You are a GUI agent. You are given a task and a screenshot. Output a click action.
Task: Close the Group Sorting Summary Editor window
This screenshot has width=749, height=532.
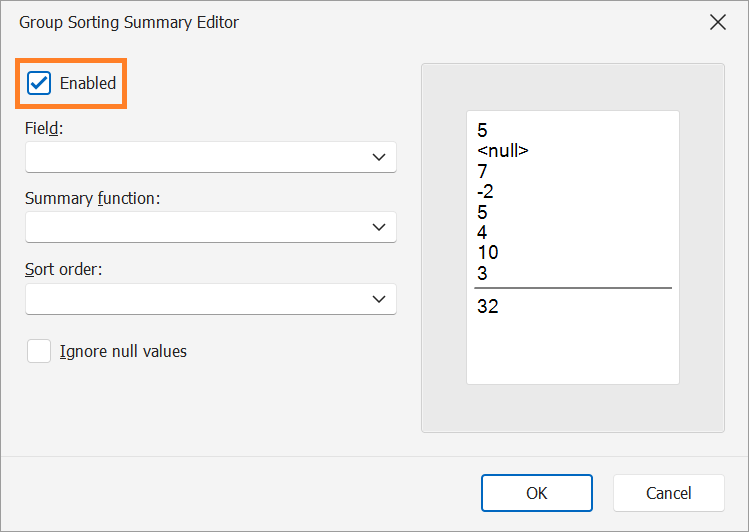point(717,22)
